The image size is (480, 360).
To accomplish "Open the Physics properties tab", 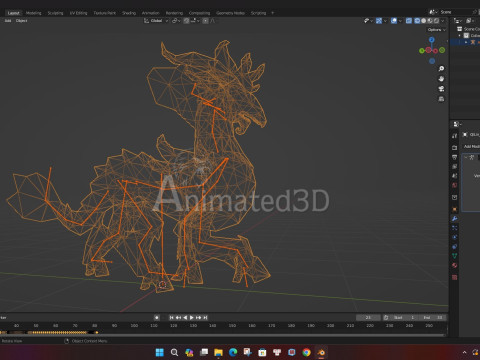I will pyautogui.click(x=454, y=237).
